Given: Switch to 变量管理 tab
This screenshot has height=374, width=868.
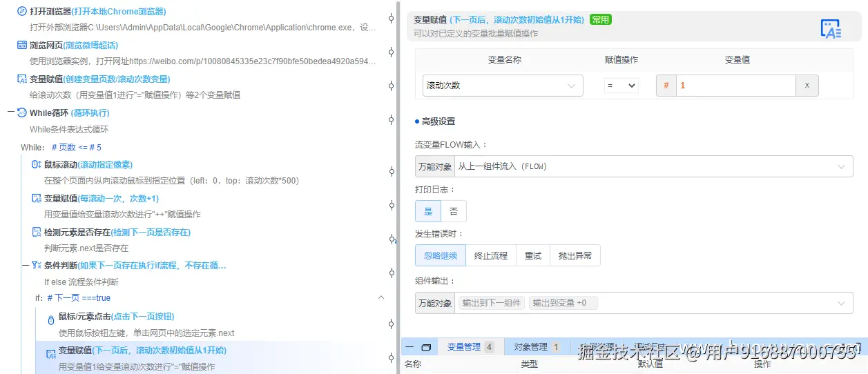Looking at the screenshot, I should pyautogui.click(x=470, y=347).
